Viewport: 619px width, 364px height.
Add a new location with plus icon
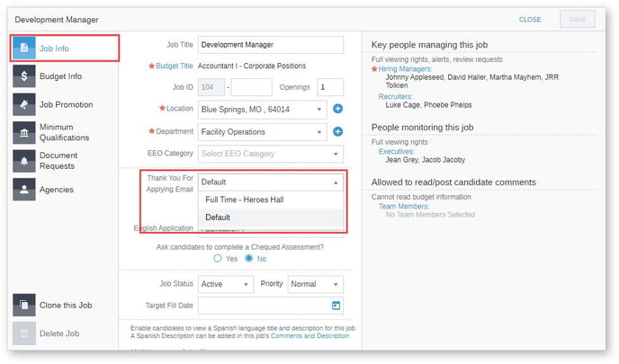point(337,109)
